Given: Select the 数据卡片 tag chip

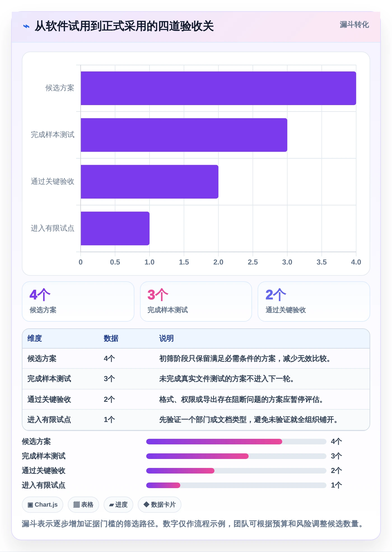Looking at the screenshot, I should click(160, 505).
